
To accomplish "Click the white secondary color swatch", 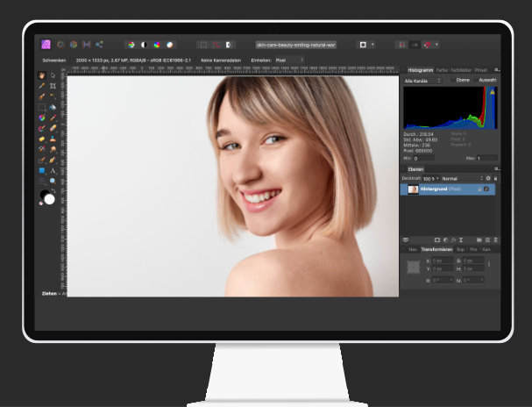I will (x=49, y=199).
